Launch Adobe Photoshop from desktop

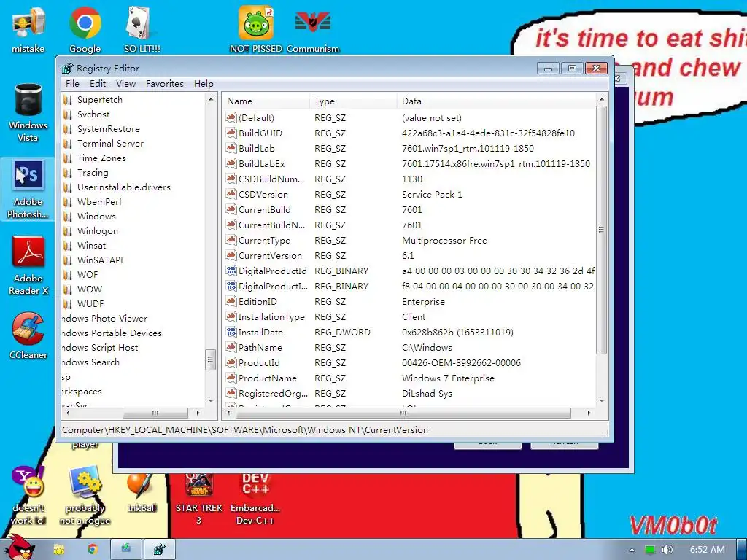(28, 190)
